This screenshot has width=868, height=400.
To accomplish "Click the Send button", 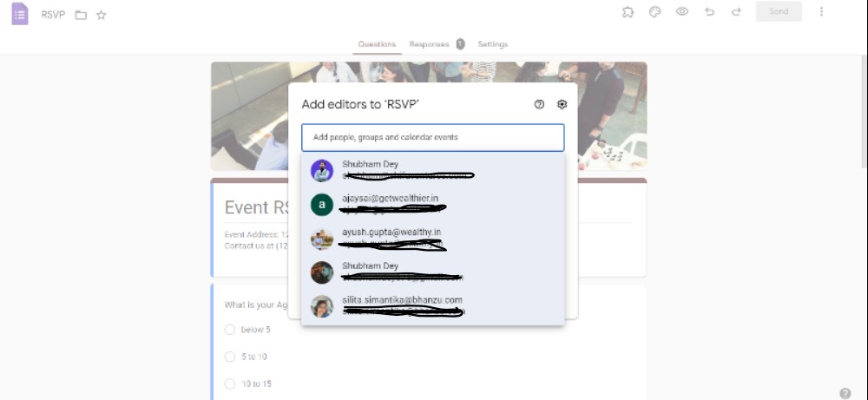I will [x=779, y=11].
